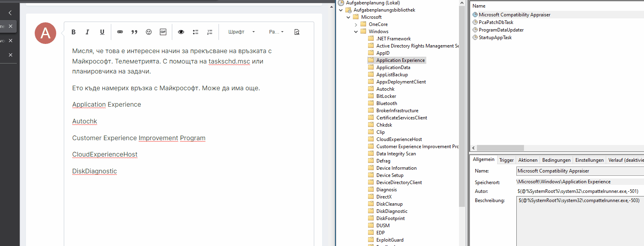
Task: Click folder tree vertical scrollbar
Action: (462, 107)
